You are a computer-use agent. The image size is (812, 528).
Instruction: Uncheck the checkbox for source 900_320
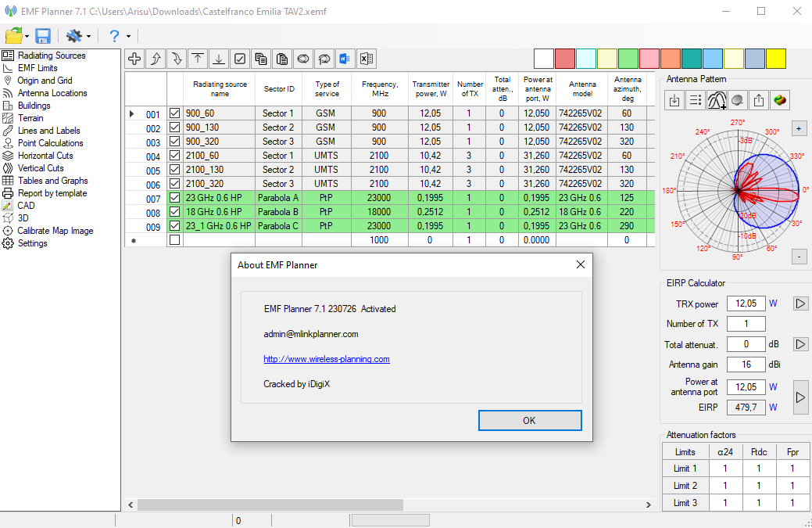click(x=174, y=141)
